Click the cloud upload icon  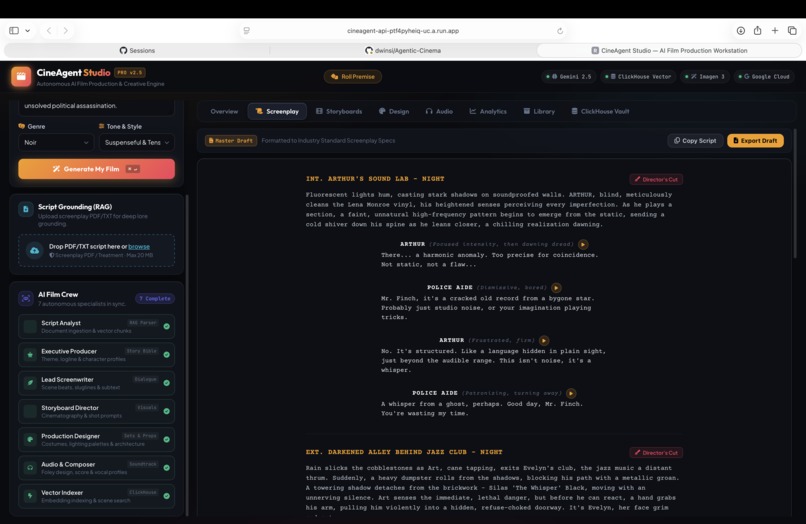click(34, 250)
